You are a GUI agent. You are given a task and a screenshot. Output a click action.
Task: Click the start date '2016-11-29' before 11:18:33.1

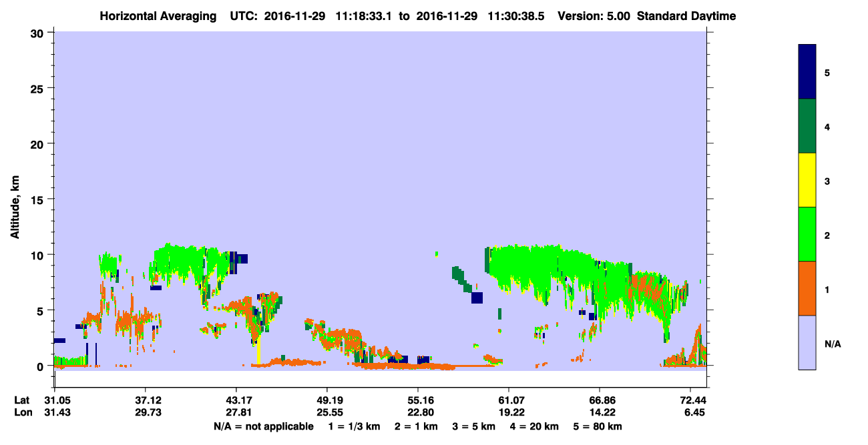(x=294, y=16)
